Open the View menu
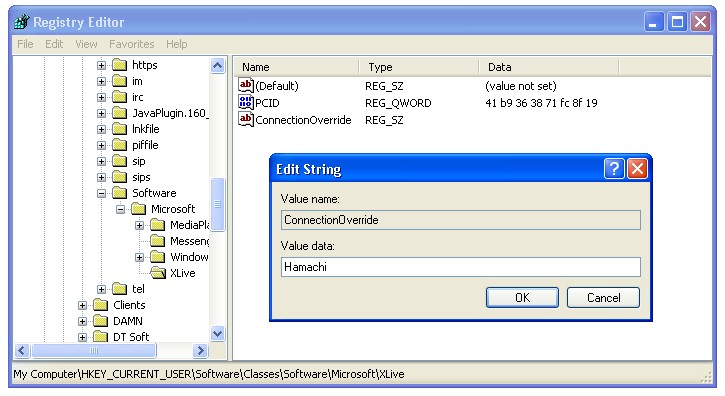Screen dimensions: 725x396 click(86, 44)
